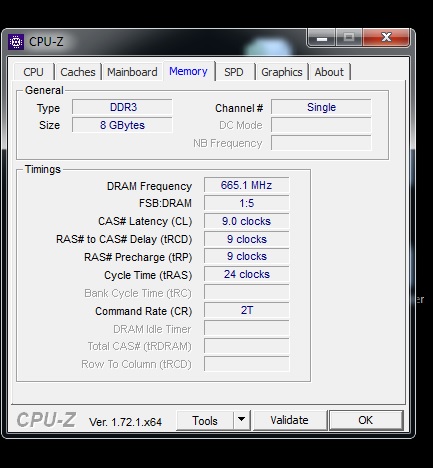Screen dimensions: 433x468
Task: Click the empty DRAM Idle Timer field
Action: point(247,328)
